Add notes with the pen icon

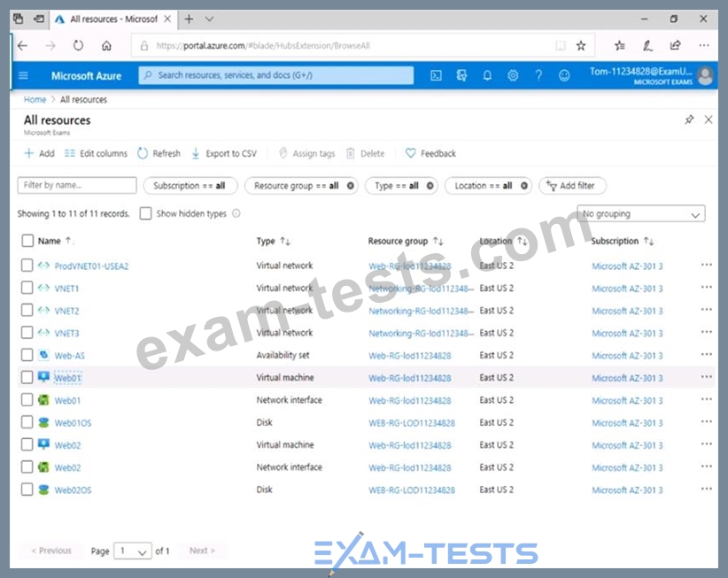[x=647, y=45]
